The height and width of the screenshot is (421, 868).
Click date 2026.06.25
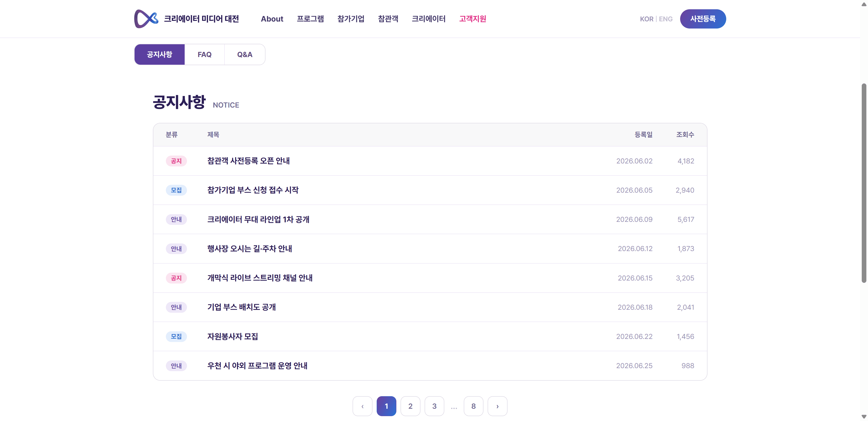coord(634,366)
